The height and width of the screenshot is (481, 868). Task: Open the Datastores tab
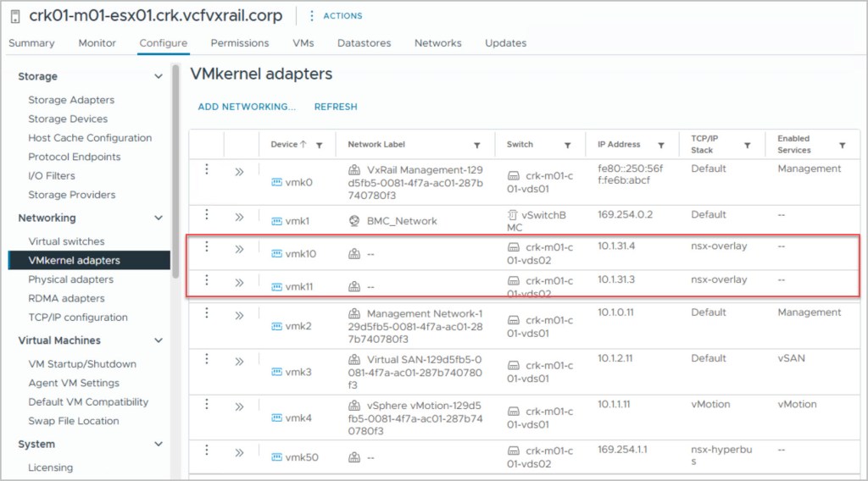[x=364, y=43]
